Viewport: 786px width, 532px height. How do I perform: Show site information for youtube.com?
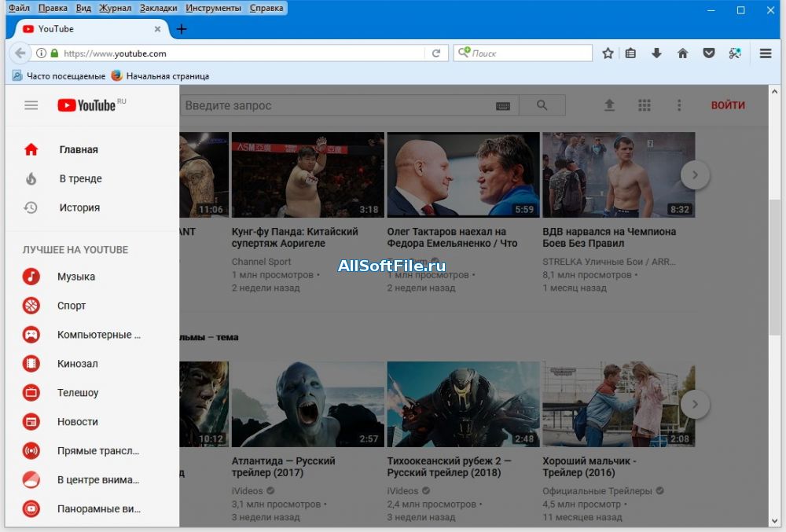tap(41, 53)
